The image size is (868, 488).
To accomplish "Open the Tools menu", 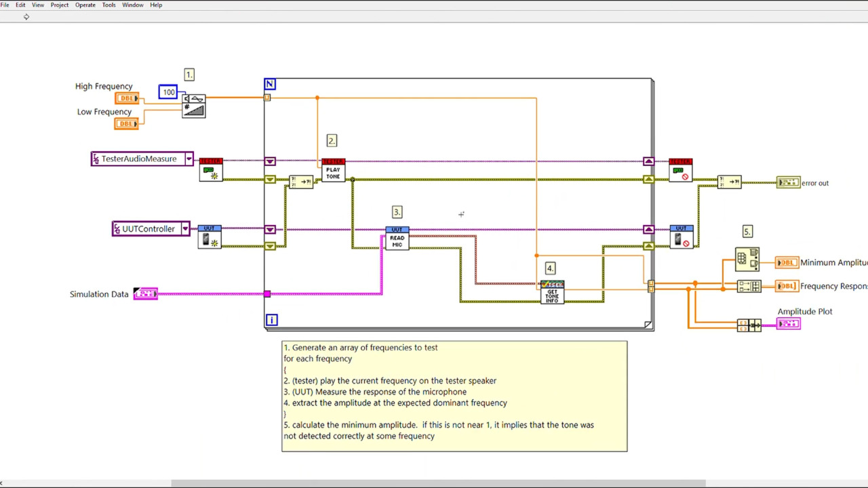I will point(108,5).
